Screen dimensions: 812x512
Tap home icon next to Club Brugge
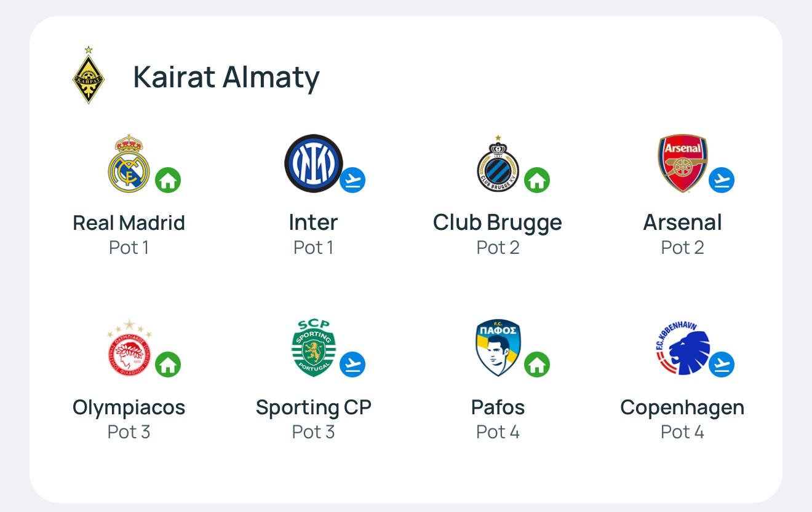click(x=537, y=180)
